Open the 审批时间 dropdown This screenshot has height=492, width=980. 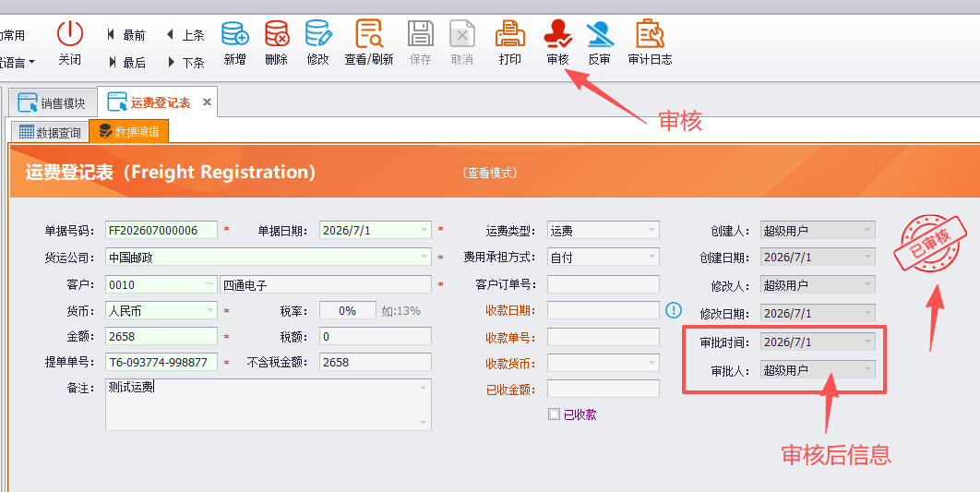(867, 342)
